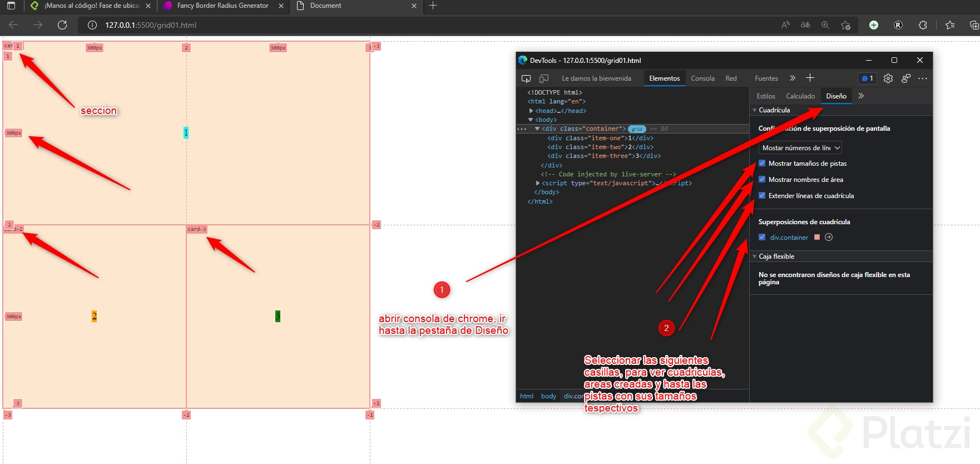Select the item-three div line
Viewport: 980px width, 464px height.
pyautogui.click(x=605, y=156)
